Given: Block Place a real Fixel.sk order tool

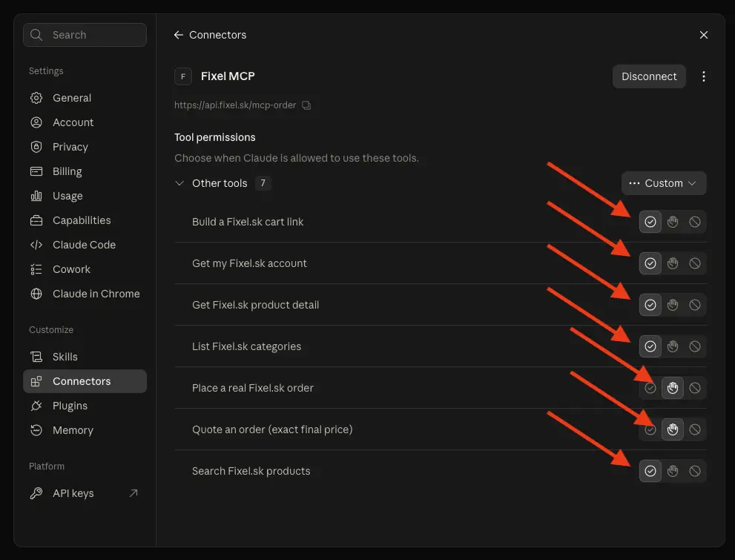Looking at the screenshot, I should [x=695, y=388].
